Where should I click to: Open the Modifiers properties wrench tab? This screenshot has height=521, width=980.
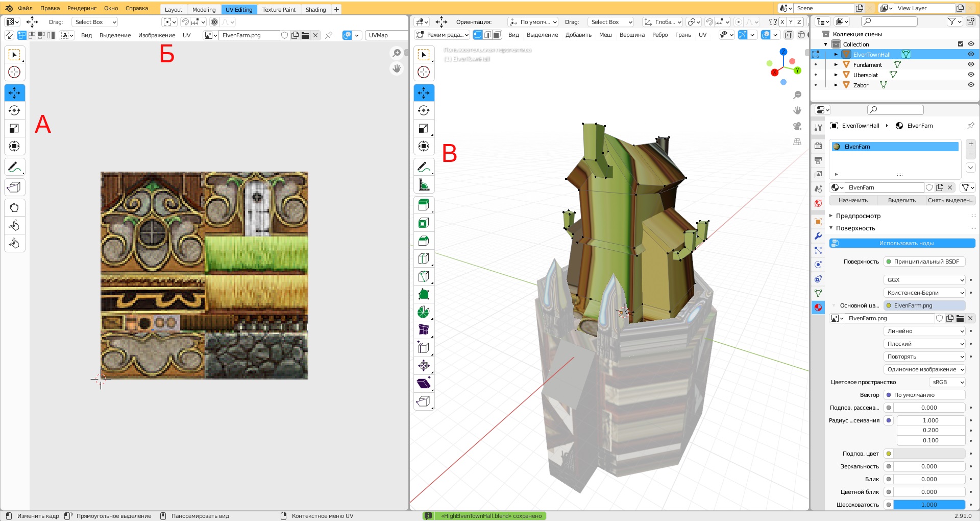[818, 236]
